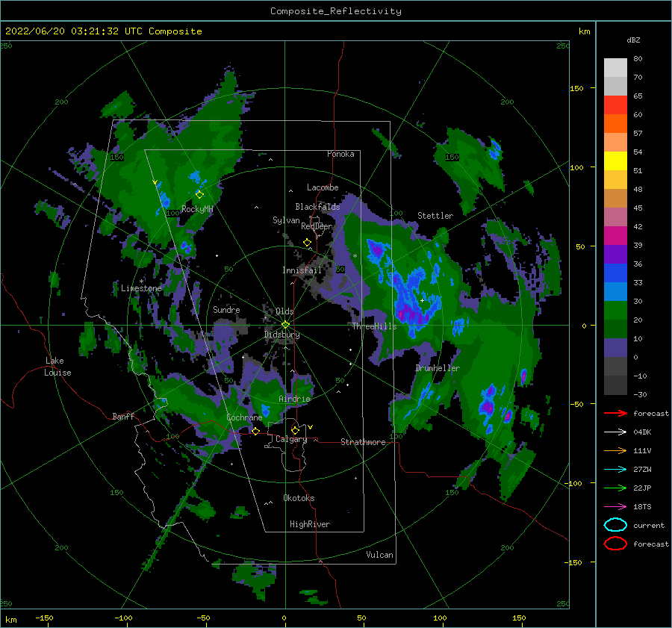Click the red 60-65 dBZ legend swatch
Screen dimensions: 672x628
coord(615,105)
